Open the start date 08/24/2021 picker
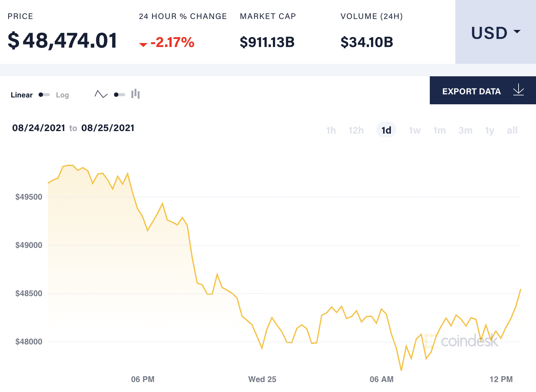This screenshot has width=536, height=392. coord(39,128)
